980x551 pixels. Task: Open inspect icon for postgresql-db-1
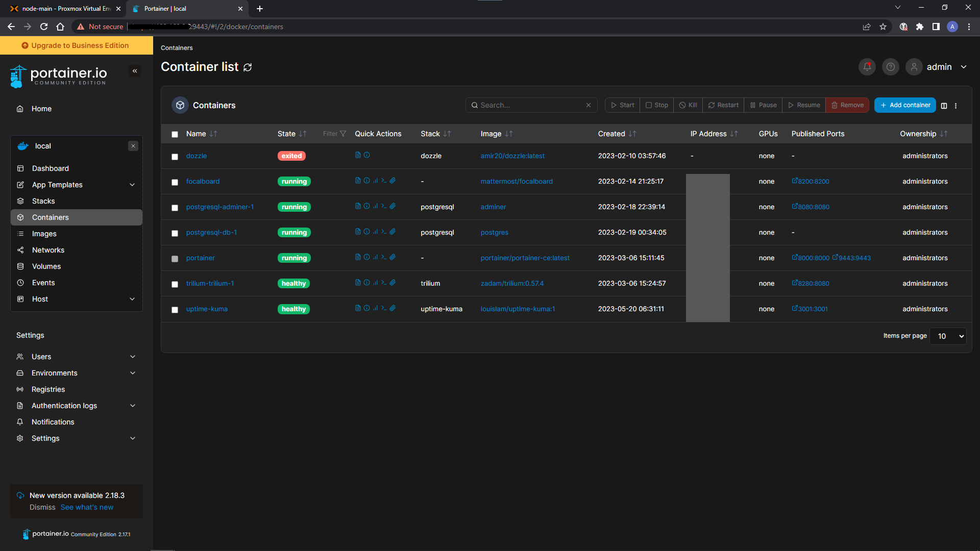tap(366, 232)
